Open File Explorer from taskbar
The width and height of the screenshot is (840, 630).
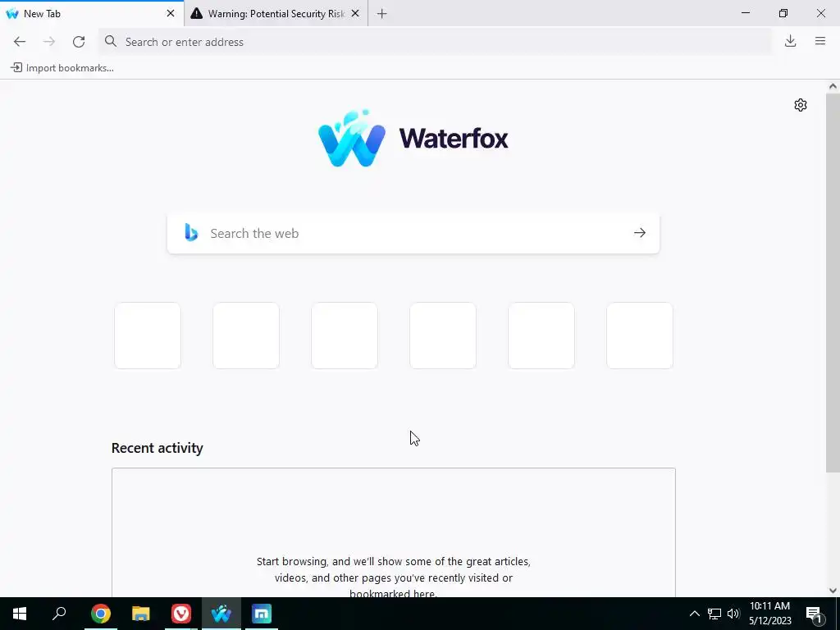coord(141,614)
